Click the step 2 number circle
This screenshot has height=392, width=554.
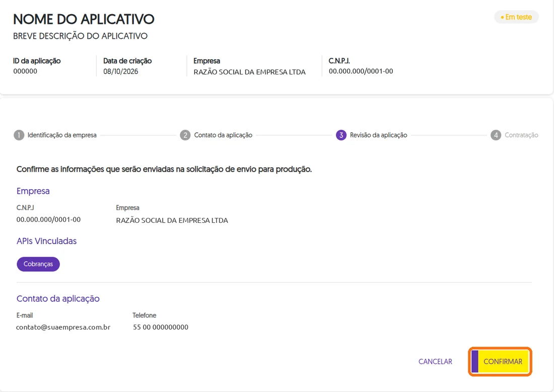tap(185, 135)
